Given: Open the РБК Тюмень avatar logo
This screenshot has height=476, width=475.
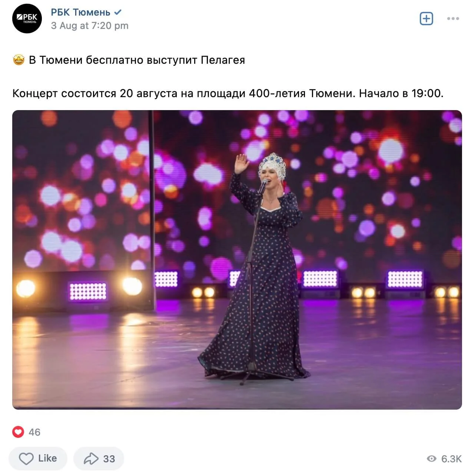Looking at the screenshot, I should (27, 19).
